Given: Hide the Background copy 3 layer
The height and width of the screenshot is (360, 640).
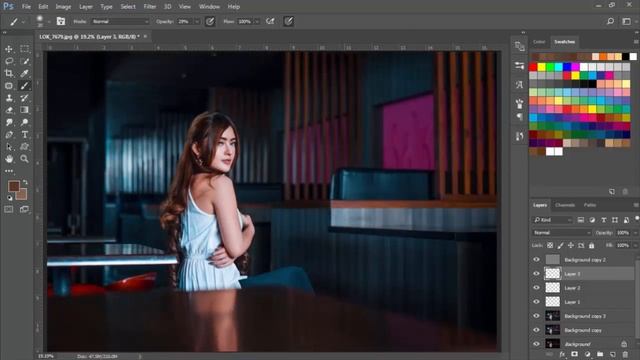Looking at the screenshot, I should pos(536,316).
